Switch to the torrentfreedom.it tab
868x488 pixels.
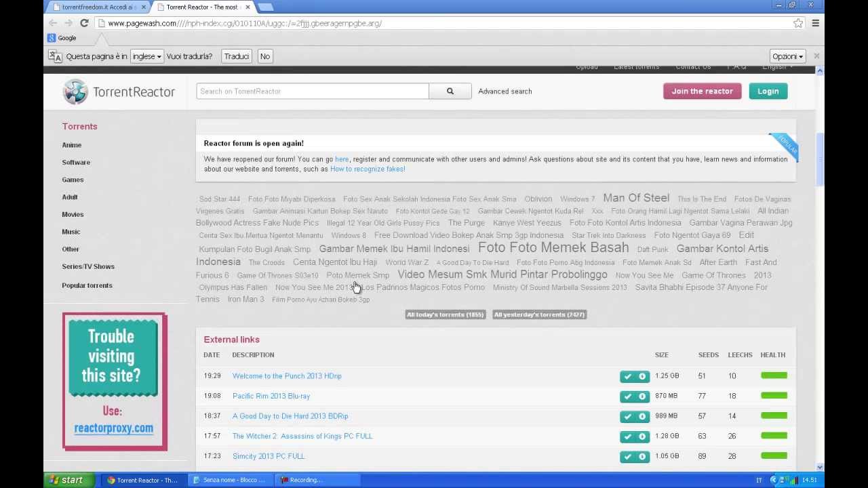[98, 7]
